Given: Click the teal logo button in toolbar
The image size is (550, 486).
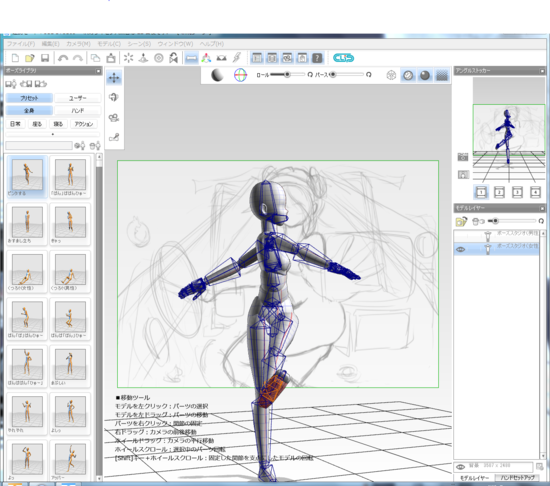Looking at the screenshot, I should click(343, 58).
